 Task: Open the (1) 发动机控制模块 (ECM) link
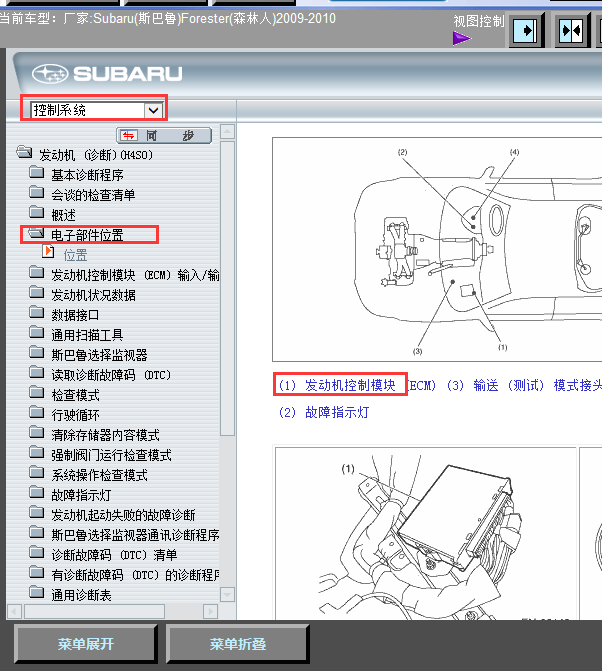[x=357, y=386]
